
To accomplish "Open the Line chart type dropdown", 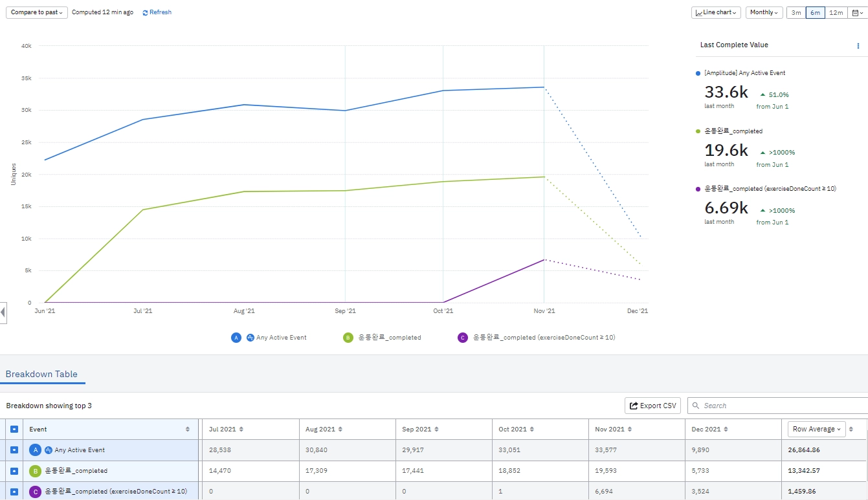I will click(717, 12).
